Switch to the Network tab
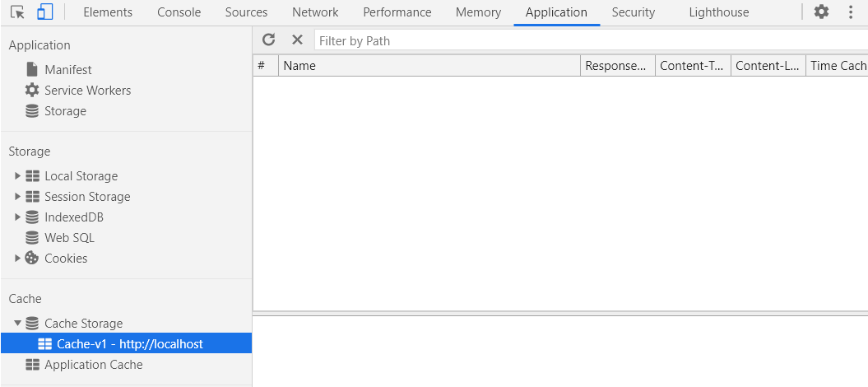868x387 pixels. 315,12
